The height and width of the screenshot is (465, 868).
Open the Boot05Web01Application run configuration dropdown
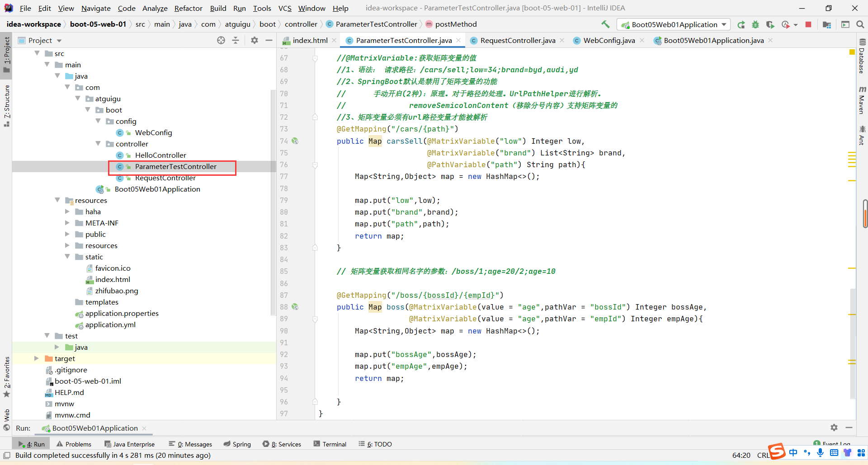click(674, 25)
